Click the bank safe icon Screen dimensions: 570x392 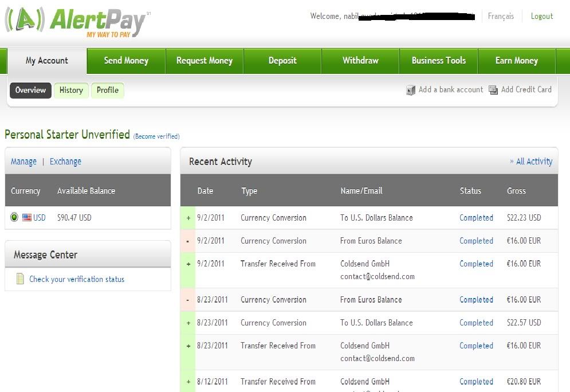pyautogui.click(x=410, y=90)
